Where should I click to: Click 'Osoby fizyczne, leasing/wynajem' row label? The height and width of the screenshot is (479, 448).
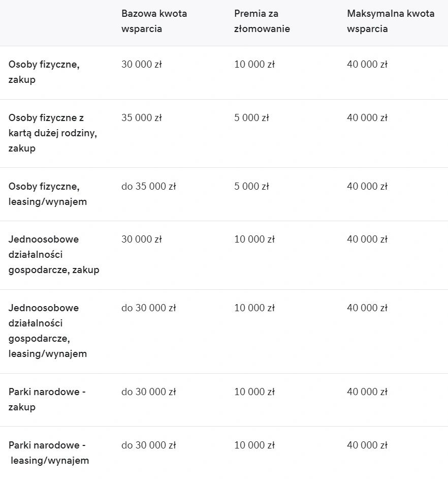[48, 194]
